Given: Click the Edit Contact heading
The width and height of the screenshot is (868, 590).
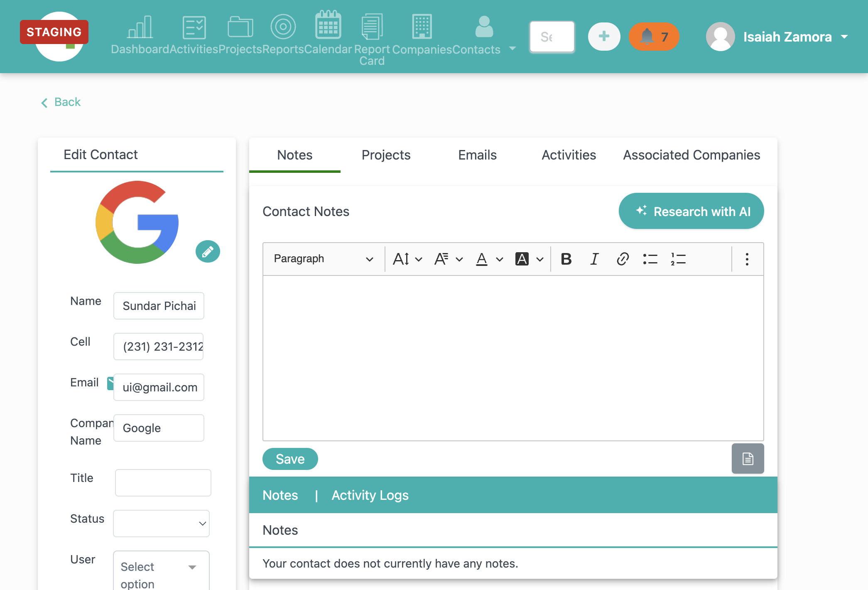Looking at the screenshot, I should pos(101,155).
